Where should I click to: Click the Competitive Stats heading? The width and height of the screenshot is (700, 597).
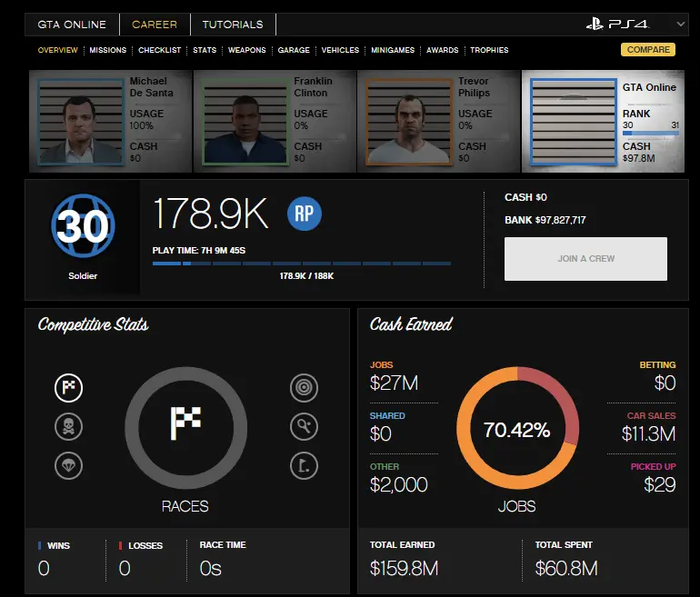[x=93, y=324]
